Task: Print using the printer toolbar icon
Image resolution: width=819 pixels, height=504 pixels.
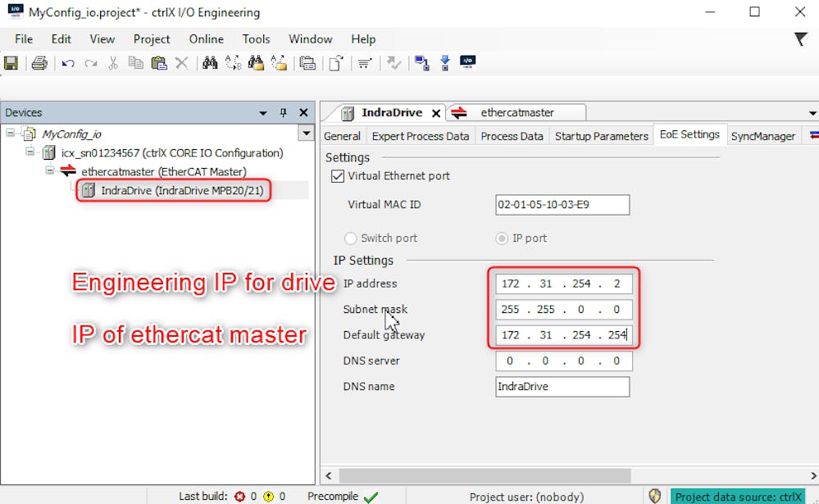Action: (39, 63)
